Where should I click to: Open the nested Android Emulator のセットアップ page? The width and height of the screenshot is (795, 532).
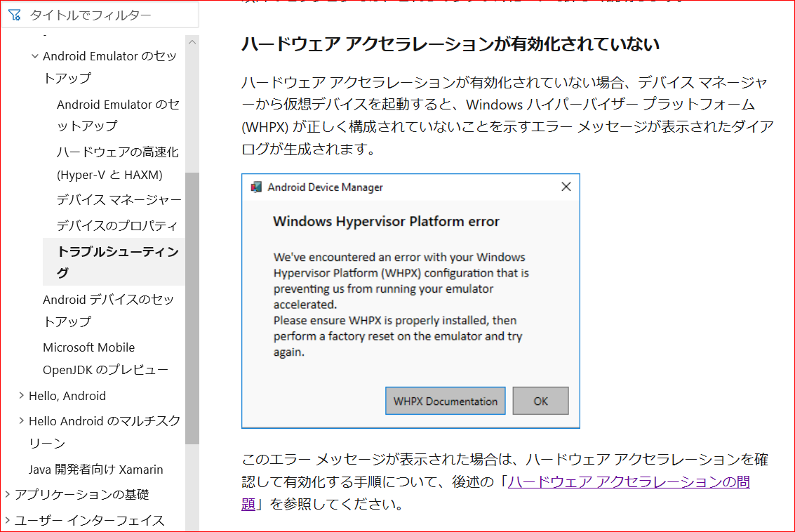[118, 115]
